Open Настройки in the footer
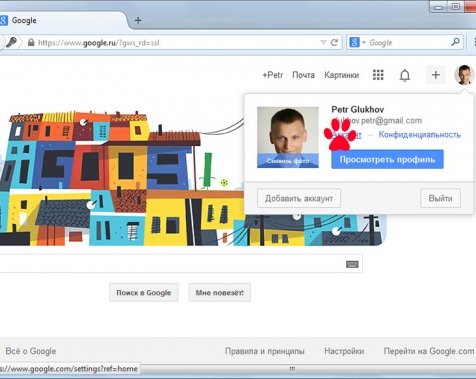Viewport: 476px width, 379px height. [344, 351]
